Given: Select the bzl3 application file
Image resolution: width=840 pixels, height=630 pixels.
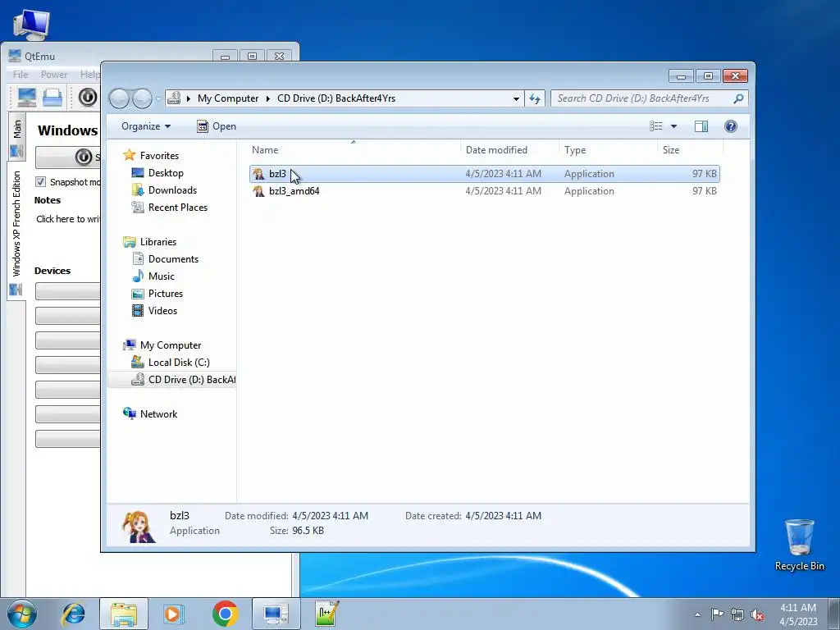Looking at the screenshot, I should [x=484, y=174].
